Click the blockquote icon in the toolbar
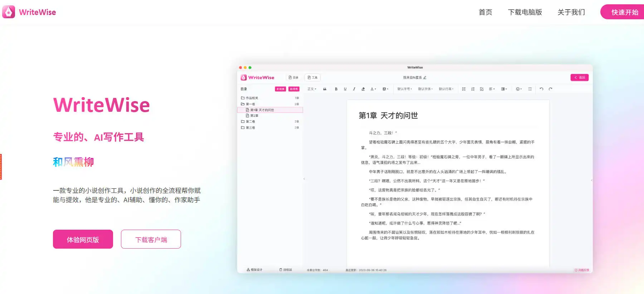The image size is (644, 294). [x=325, y=89]
